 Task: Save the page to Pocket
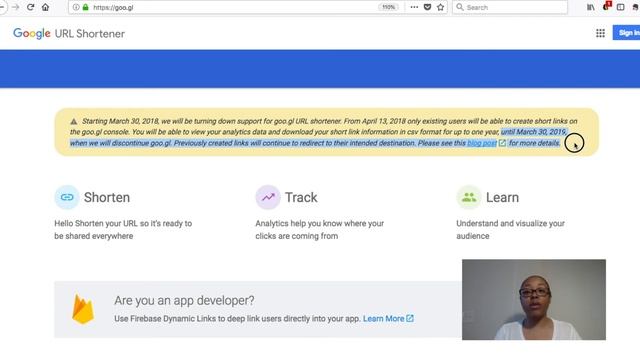pyautogui.click(x=427, y=7)
